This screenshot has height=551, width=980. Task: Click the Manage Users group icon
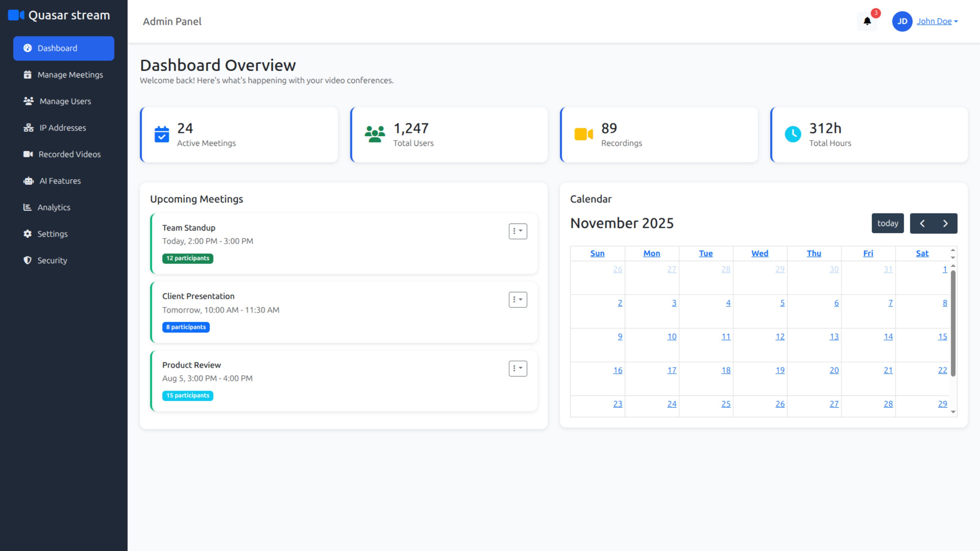(x=28, y=101)
